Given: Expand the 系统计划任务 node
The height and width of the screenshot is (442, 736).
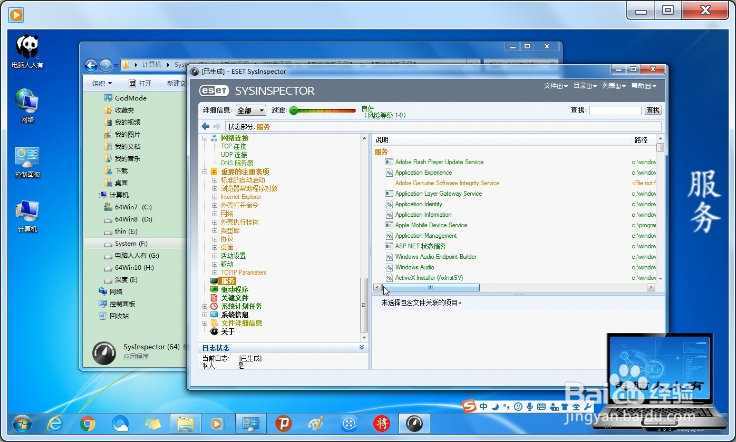Looking at the screenshot, I should click(x=205, y=306).
